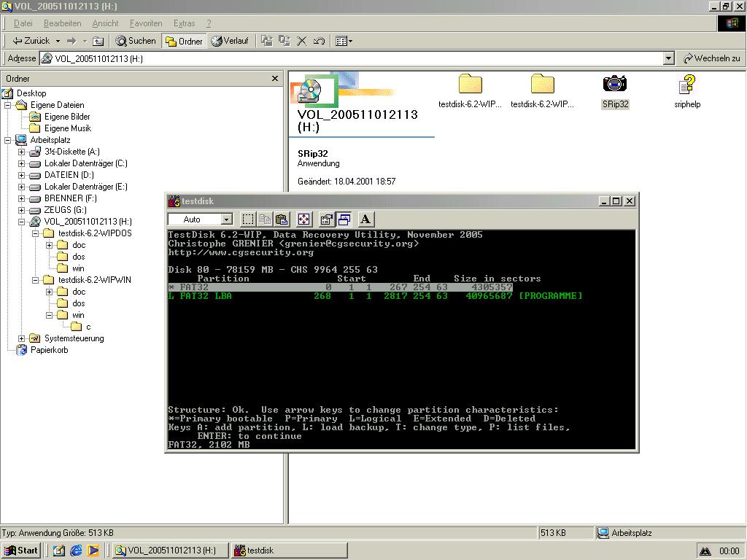Click the Copy To folder icon
This screenshot has width=747, height=560.
pyautogui.click(x=285, y=41)
